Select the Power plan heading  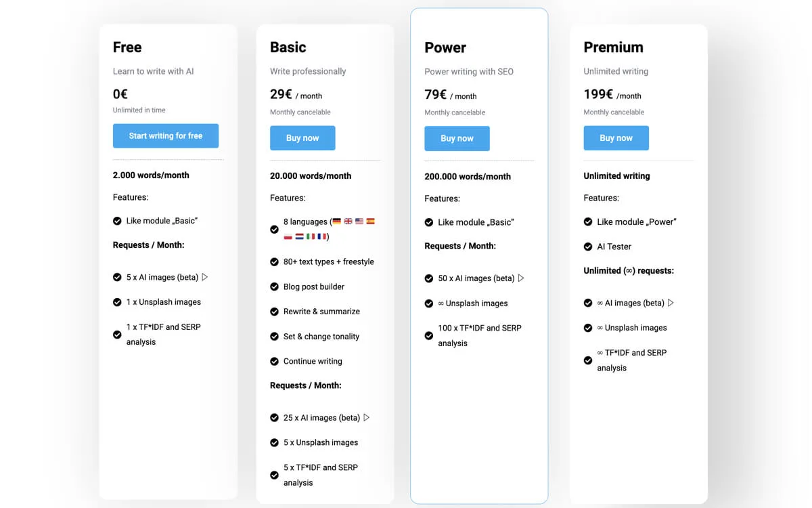445,47
